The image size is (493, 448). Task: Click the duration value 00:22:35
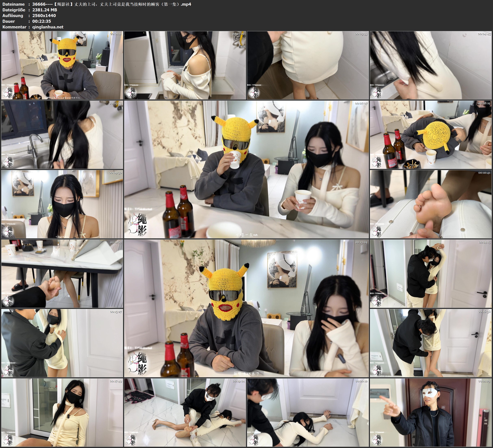[42, 21]
